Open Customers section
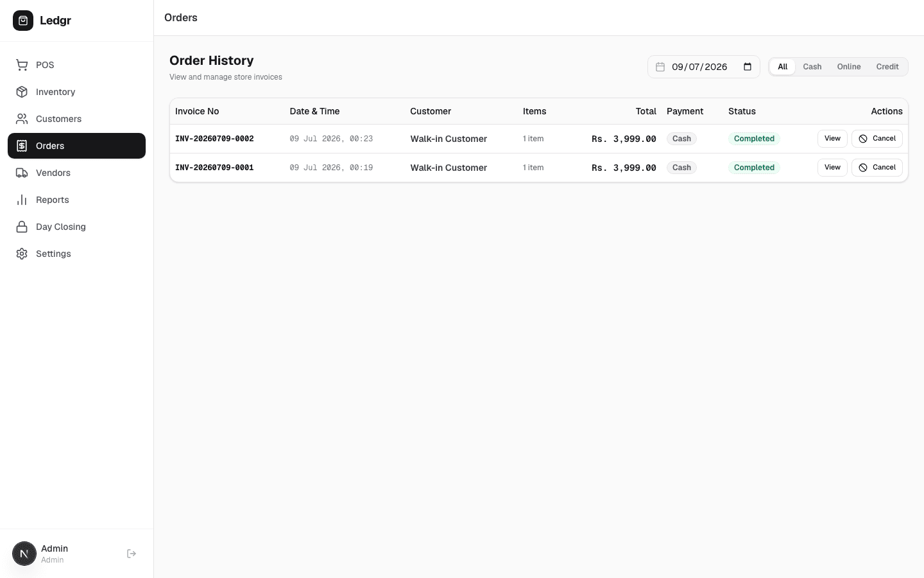This screenshot has height=578, width=924. (76, 119)
